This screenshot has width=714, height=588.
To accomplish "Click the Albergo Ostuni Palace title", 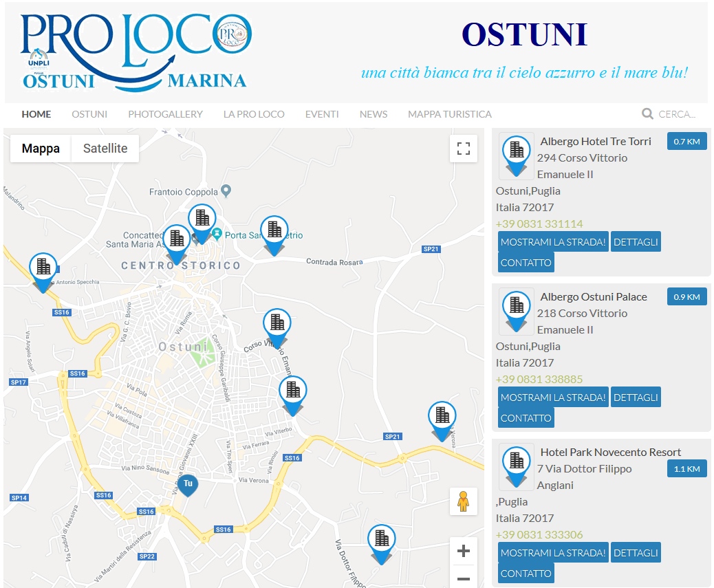I will pos(594,296).
